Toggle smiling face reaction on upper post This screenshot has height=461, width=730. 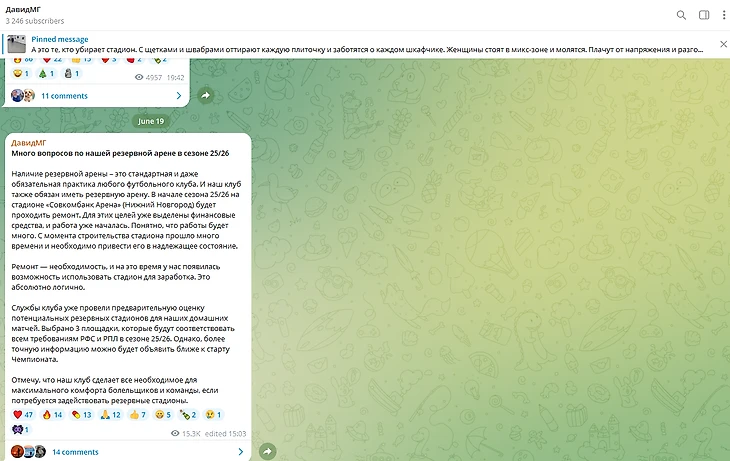(21, 74)
